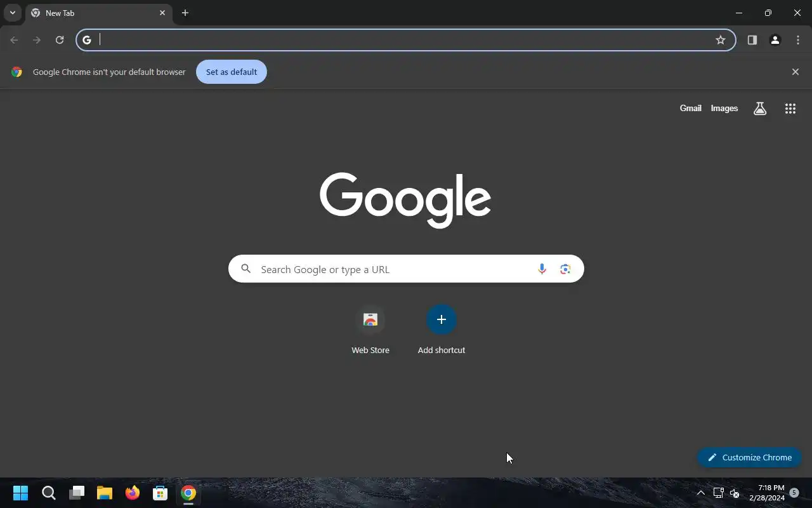Click the Google search box
Image resolution: width=812 pixels, height=508 pixels.
[x=406, y=269]
